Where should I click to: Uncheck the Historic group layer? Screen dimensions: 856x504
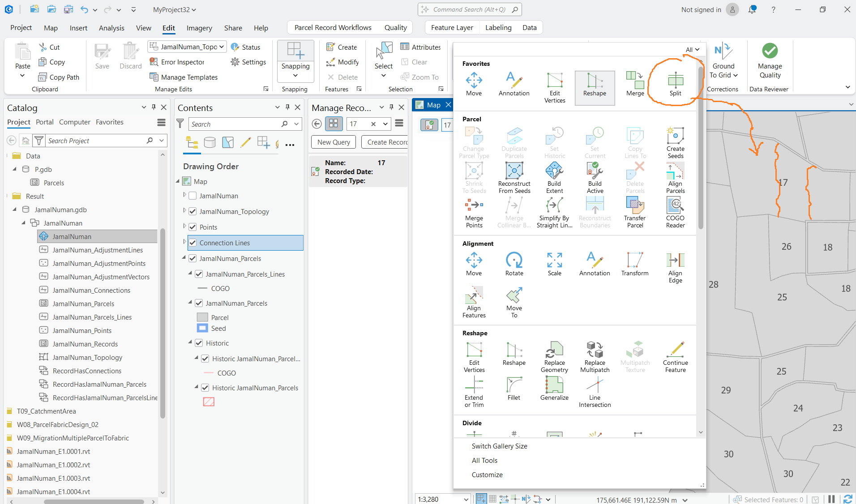click(199, 343)
